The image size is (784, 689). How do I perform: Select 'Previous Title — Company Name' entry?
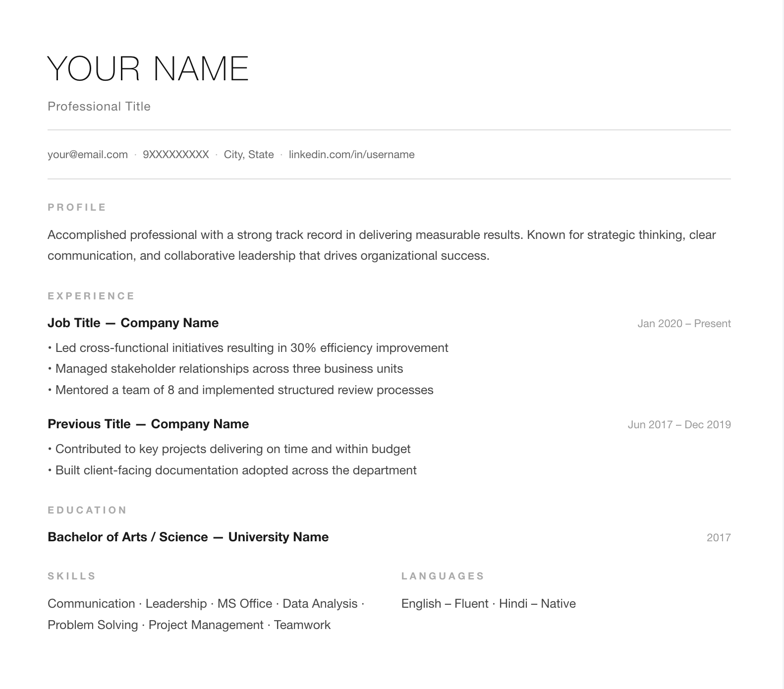[148, 424]
